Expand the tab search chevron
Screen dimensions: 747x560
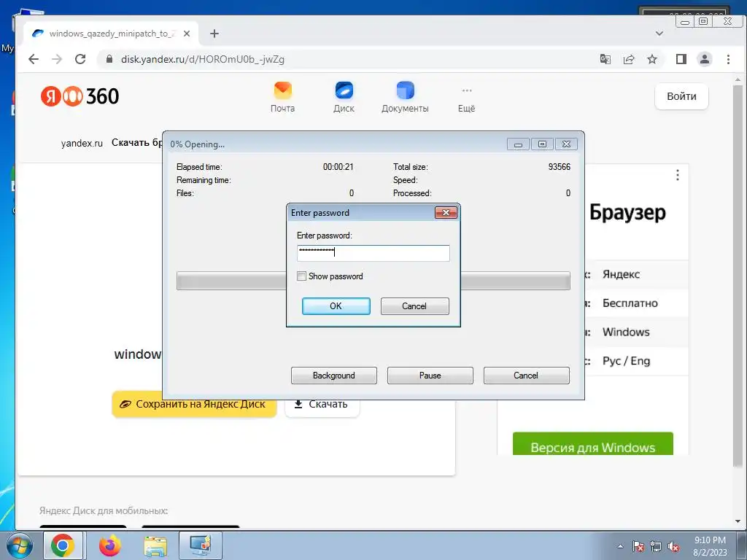(x=659, y=34)
